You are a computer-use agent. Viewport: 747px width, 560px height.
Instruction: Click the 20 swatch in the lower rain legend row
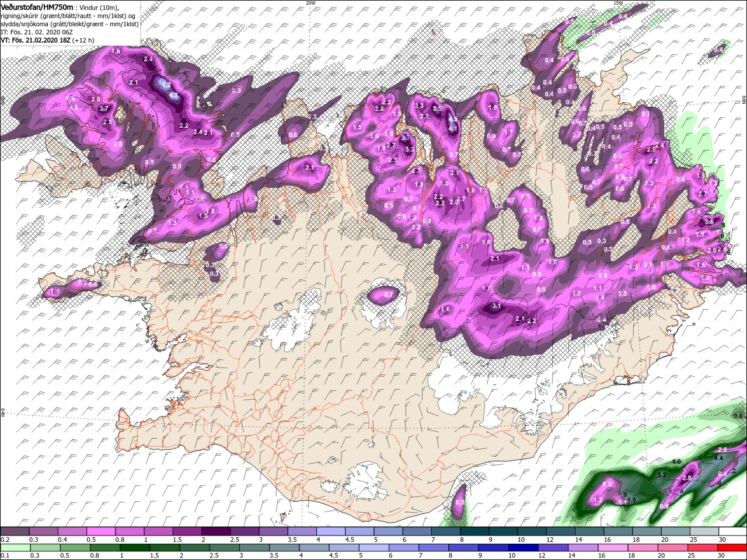pos(672,548)
